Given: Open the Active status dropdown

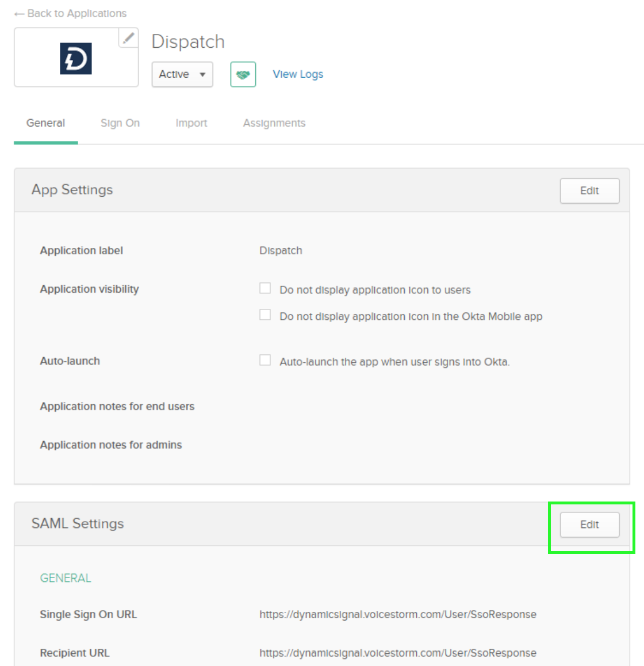Looking at the screenshot, I should (x=182, y=74).
